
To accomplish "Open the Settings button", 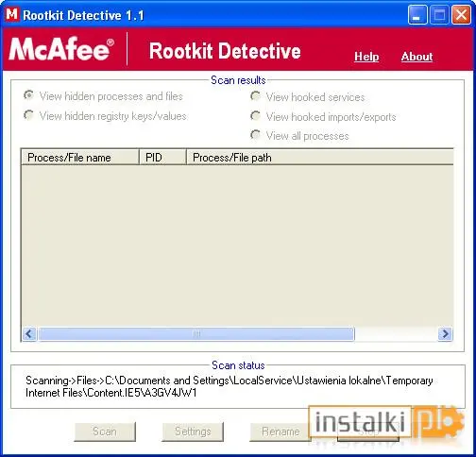I will point(193,432).
